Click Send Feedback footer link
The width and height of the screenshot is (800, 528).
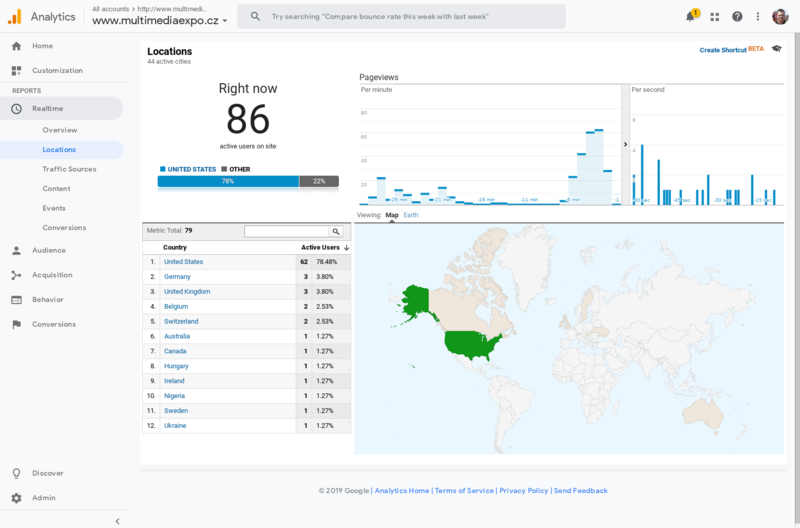click(x=581, y=491)
